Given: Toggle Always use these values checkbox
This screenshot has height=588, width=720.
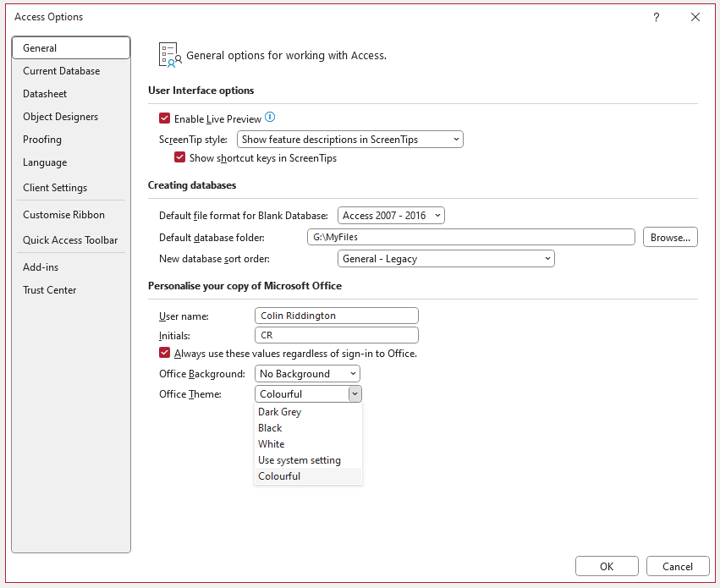Looking at the screenshot, I should 165,353.
